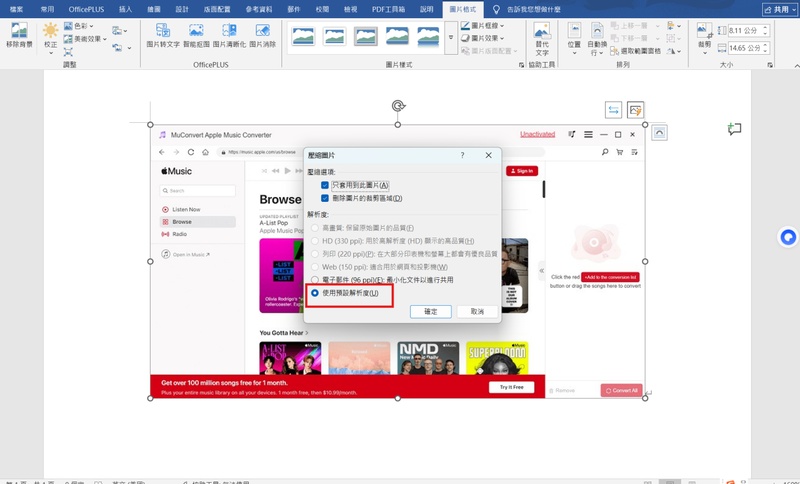The width and height of the screenshot is (800, 484).
Task: Click the 替代文字 alt text icon
Action: (x=542, y=31)
